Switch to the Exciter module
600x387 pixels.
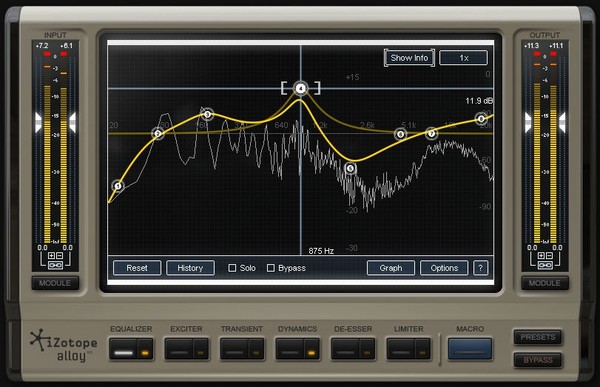tap(179, 349)
